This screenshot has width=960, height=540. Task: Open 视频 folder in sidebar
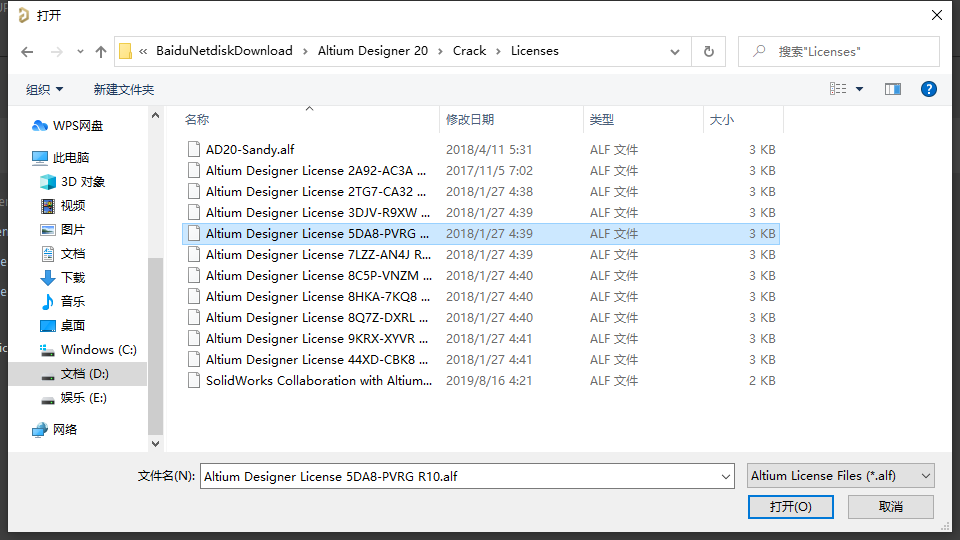(62, 206)
